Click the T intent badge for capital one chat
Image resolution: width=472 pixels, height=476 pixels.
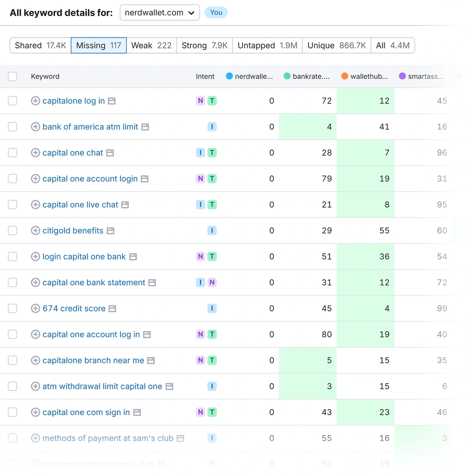pos(212,153)
